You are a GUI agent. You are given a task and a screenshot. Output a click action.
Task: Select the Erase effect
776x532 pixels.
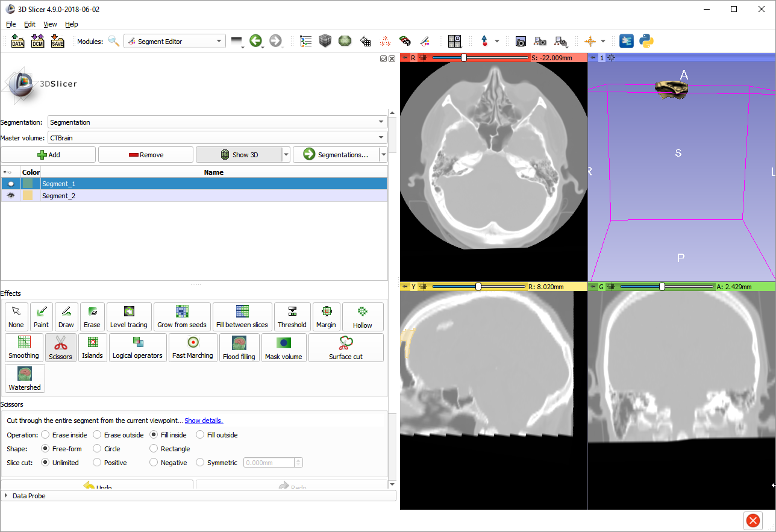(92, 317)
